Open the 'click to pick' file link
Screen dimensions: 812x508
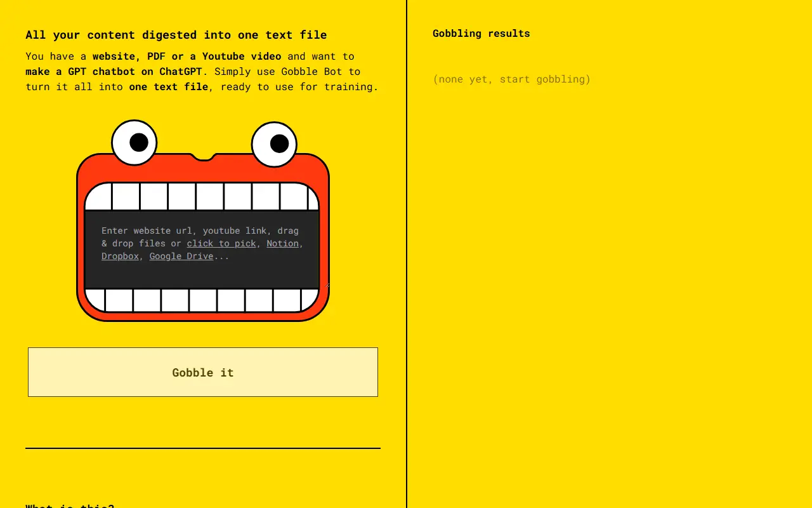221,243
